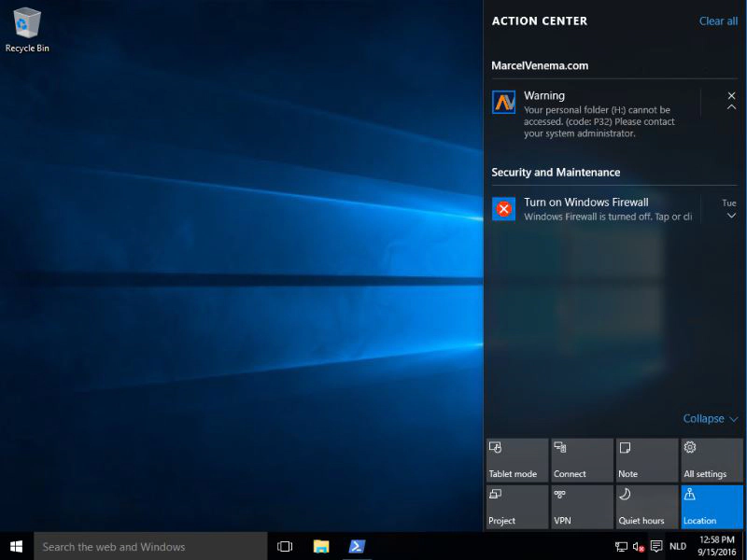
Task: Enable Quiet hours tile
Action: click(646, 507)
